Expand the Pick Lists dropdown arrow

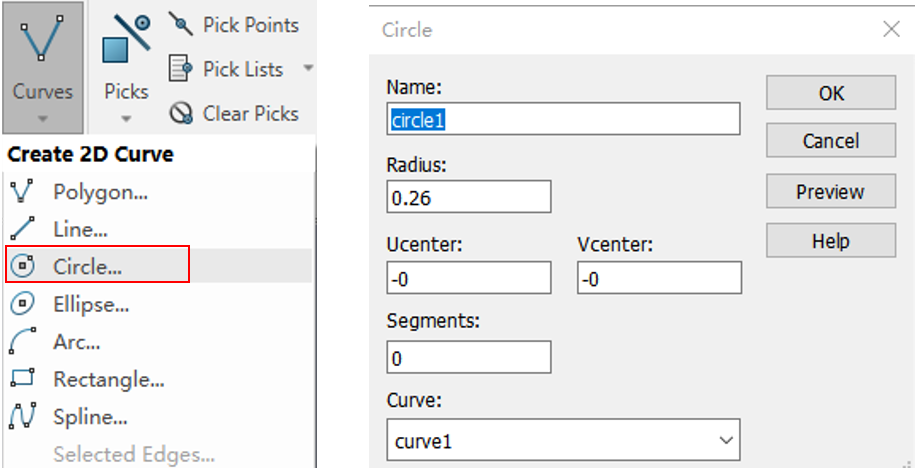click(308, 68)
